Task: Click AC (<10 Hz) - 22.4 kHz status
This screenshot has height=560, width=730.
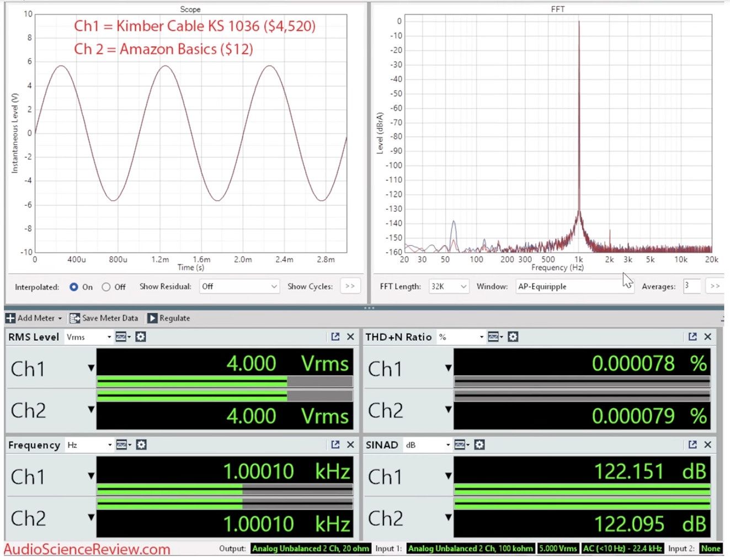Action: [622, 548]
